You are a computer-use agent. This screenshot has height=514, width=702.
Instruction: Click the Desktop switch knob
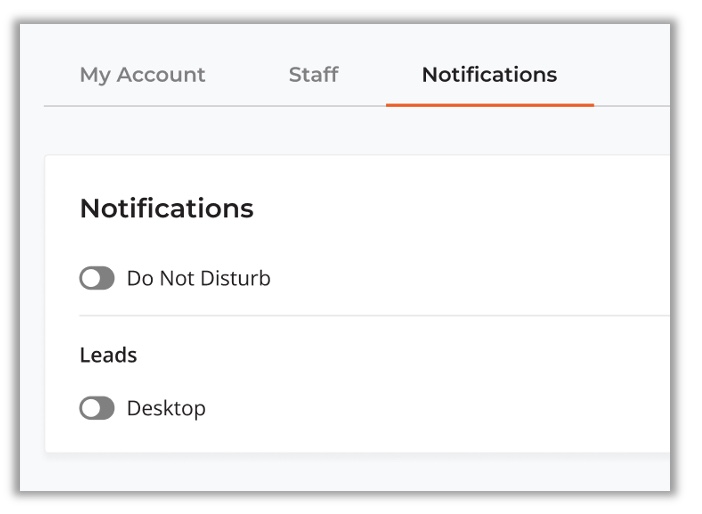90,409
